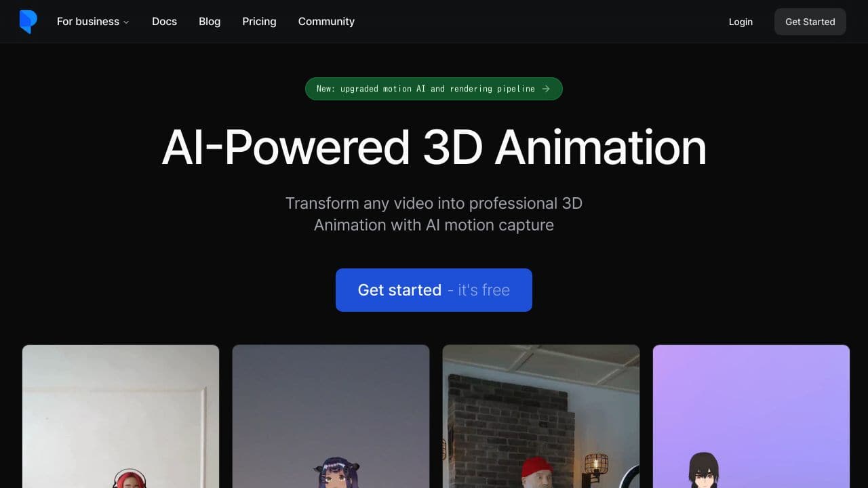The width and height of the screenshot is (868, 488).
Task: Open the Pricing page
Action: 259,22
